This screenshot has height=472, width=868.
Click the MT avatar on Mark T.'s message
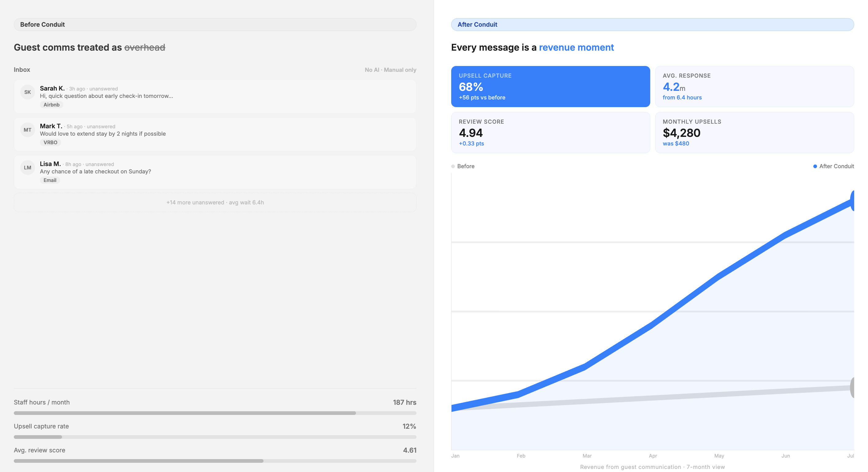point(28,130)
